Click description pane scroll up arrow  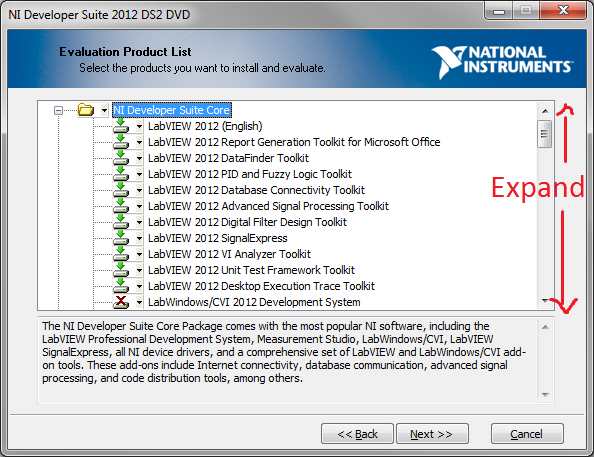tap(545, 327)
